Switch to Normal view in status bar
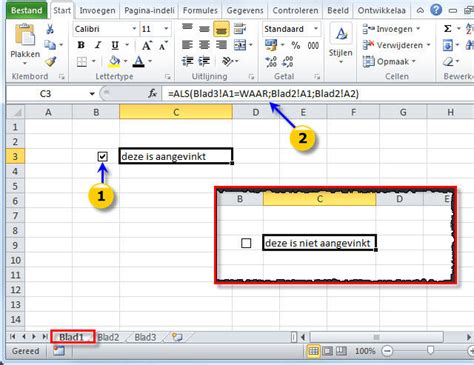This screenshot has height=365, width=474. pos(313,351)
